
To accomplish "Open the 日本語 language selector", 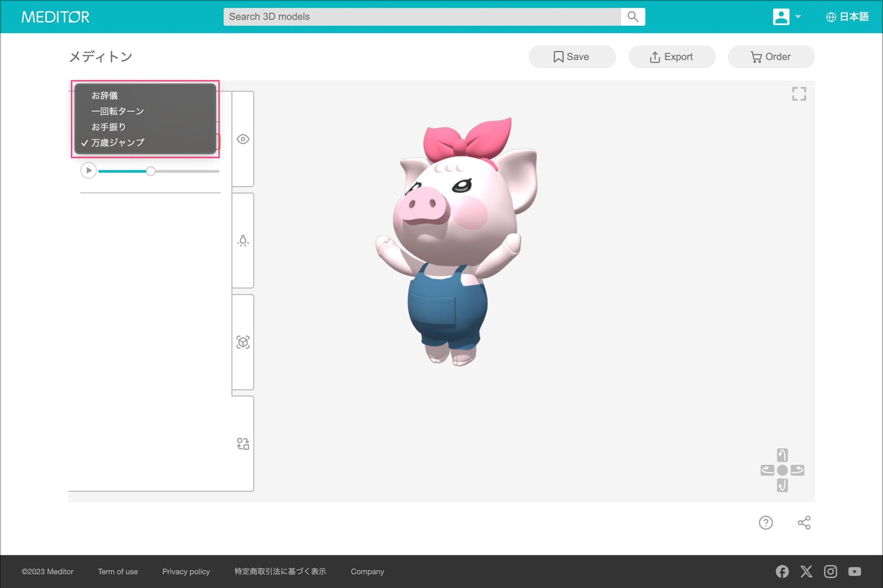I will (x=847, y=17).
